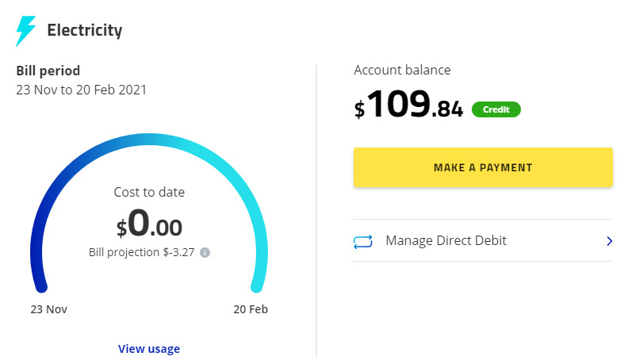
Task: Open the bill projection info icon
Action: point(205,253)
